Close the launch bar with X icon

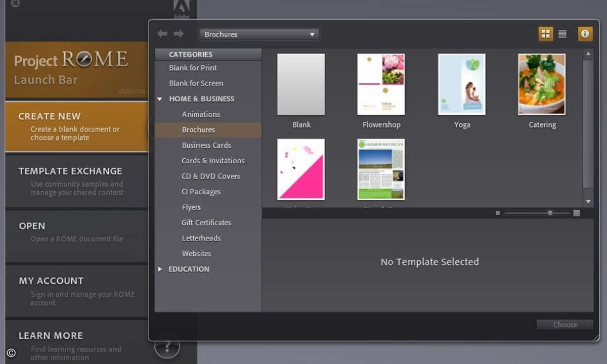coord(16,3)
